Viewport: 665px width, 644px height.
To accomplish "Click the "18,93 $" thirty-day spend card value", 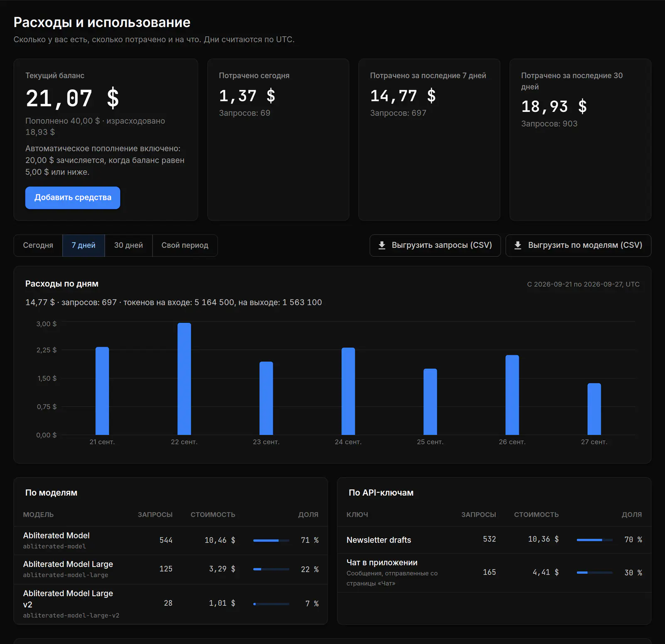I will pyautogui.click(x=554, y=107).
